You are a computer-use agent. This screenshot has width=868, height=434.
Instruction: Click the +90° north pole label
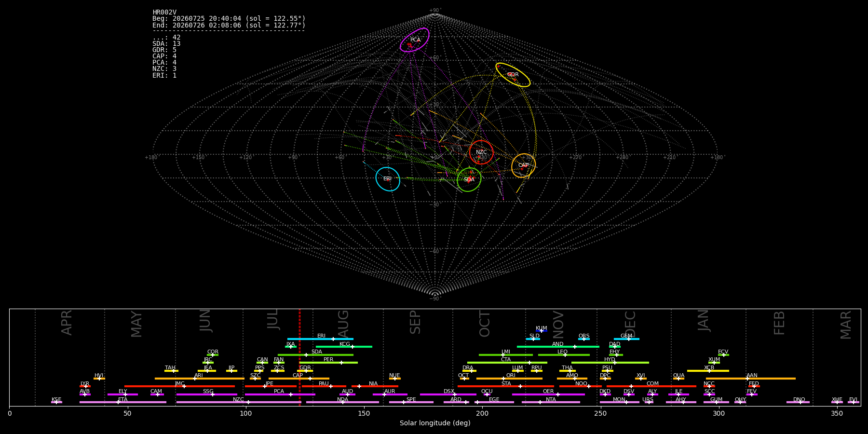click(x=435, y=11)
